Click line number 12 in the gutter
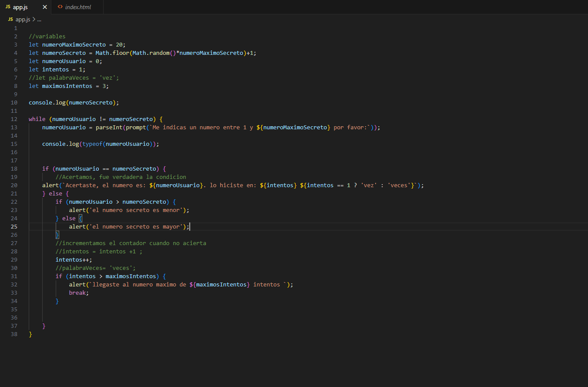This screenshot has height=387, width=588. tap(13, 118)
